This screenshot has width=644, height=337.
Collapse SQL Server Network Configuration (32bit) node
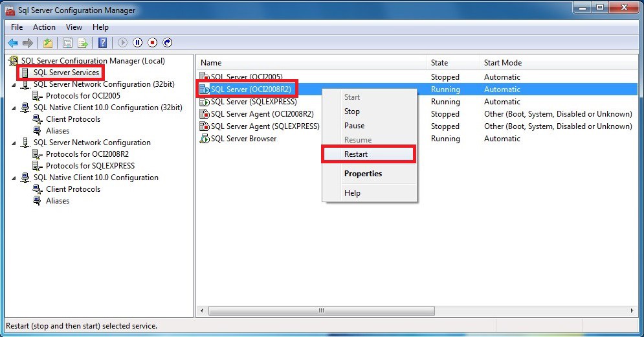coord(15,85)
